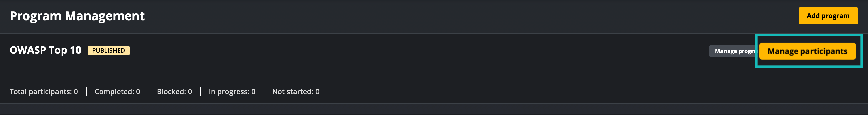Image resolution: width=868 pixels, height=115 pixels.
Task: Click the Completed: 0 statistic
Action: tap(117, 92)
